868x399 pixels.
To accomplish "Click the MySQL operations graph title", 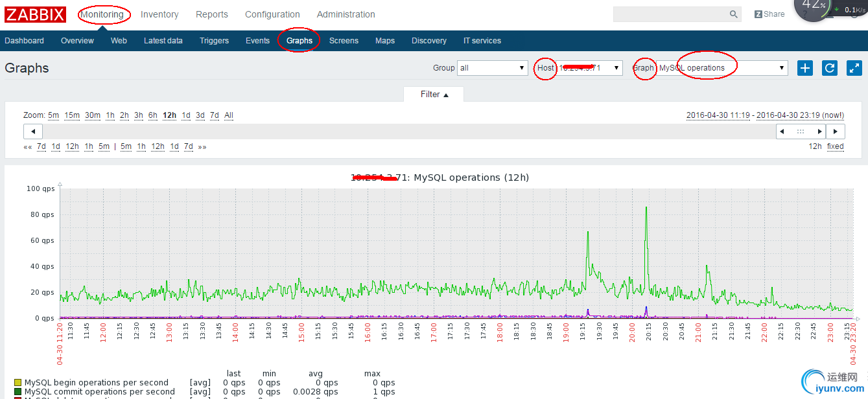I will coord(440,177).
